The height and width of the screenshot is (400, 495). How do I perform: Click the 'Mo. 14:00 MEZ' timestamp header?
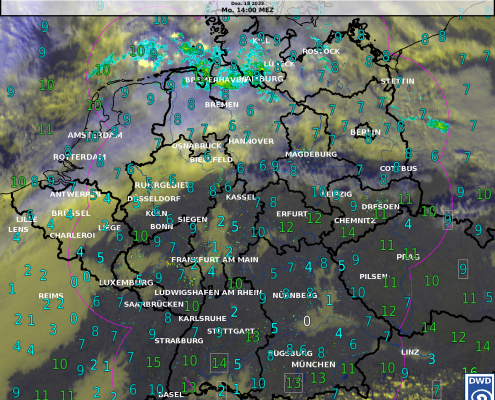247,10
